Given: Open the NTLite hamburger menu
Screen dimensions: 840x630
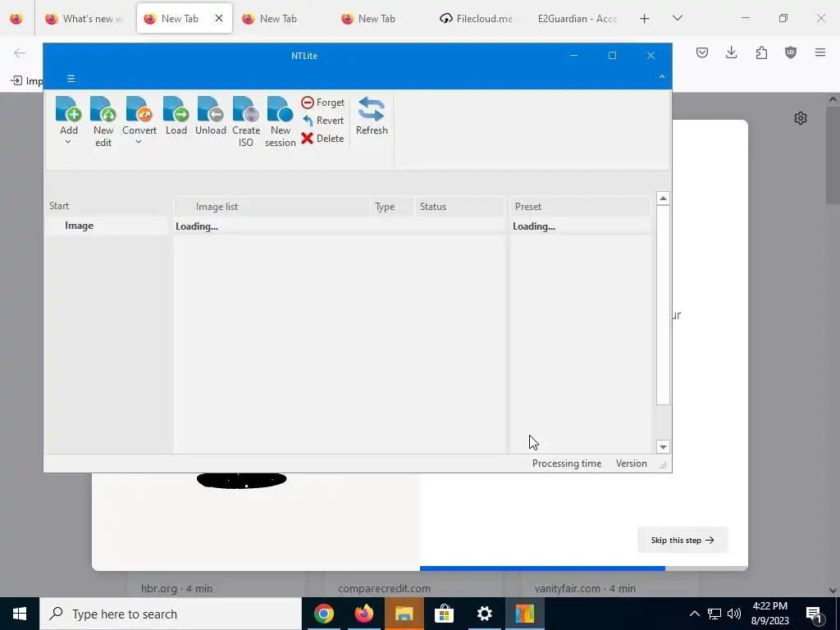Looking at the screenshot, I should coord(71,79).
